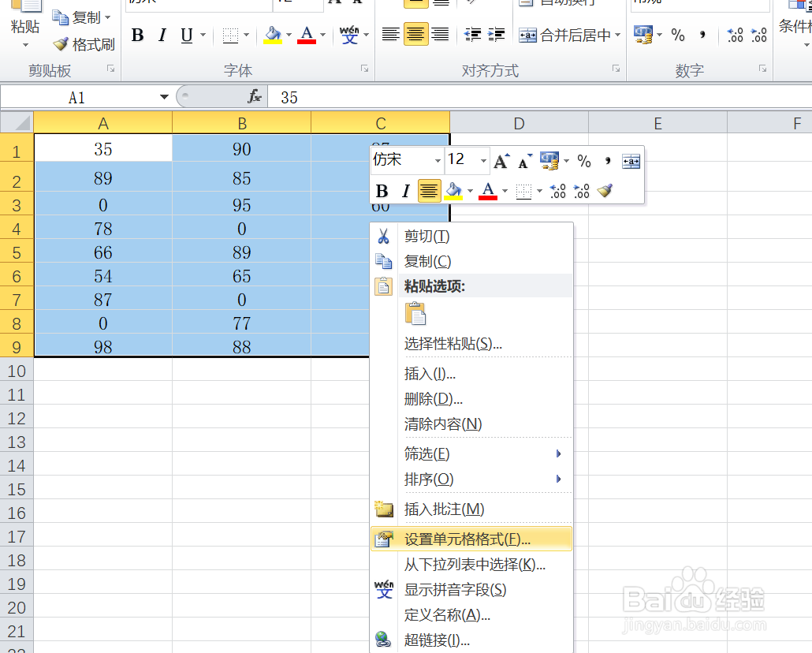Apply ribbon red font color
This screenshot has height=653, width=812.
pos(307,35)
